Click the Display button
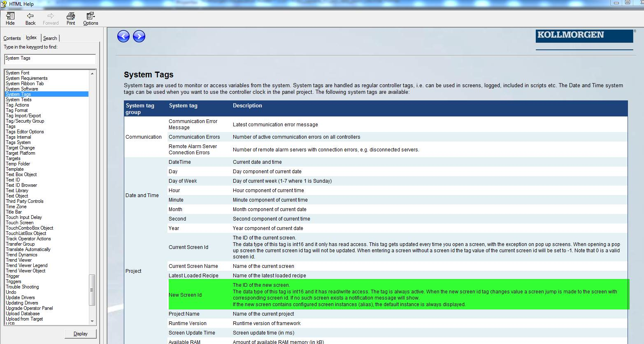 coord(81,334)
